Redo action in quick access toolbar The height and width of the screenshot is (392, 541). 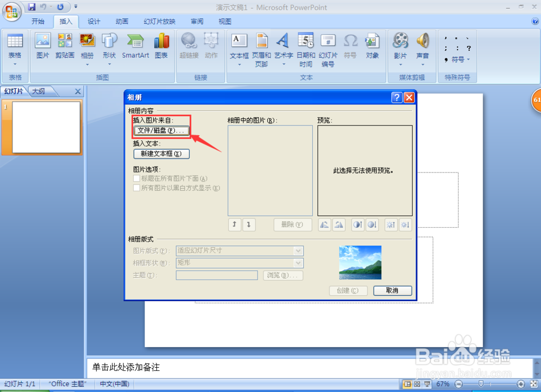tap(60, 6)
